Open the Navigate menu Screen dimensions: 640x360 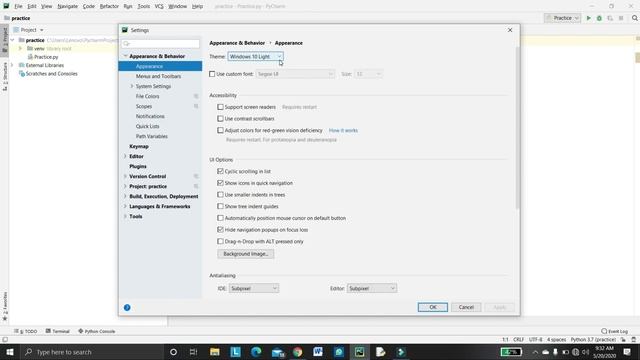point(67,6)
